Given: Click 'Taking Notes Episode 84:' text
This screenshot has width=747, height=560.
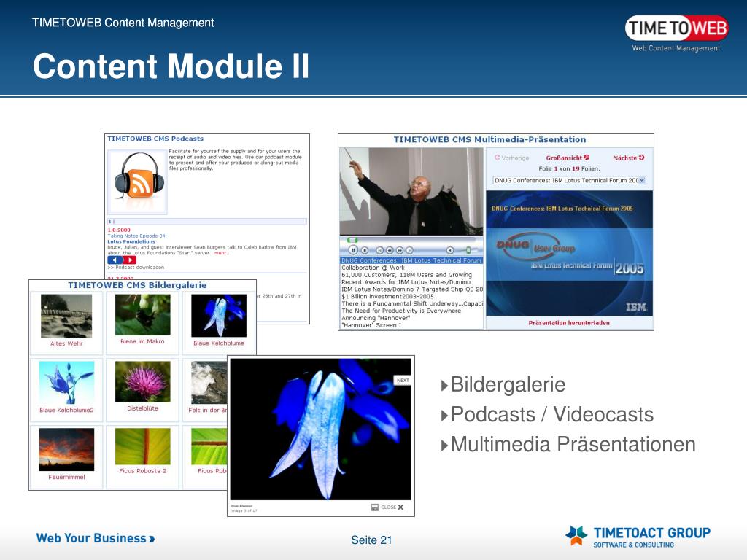Looking at the screenshot, I should (x=137, y=236).
